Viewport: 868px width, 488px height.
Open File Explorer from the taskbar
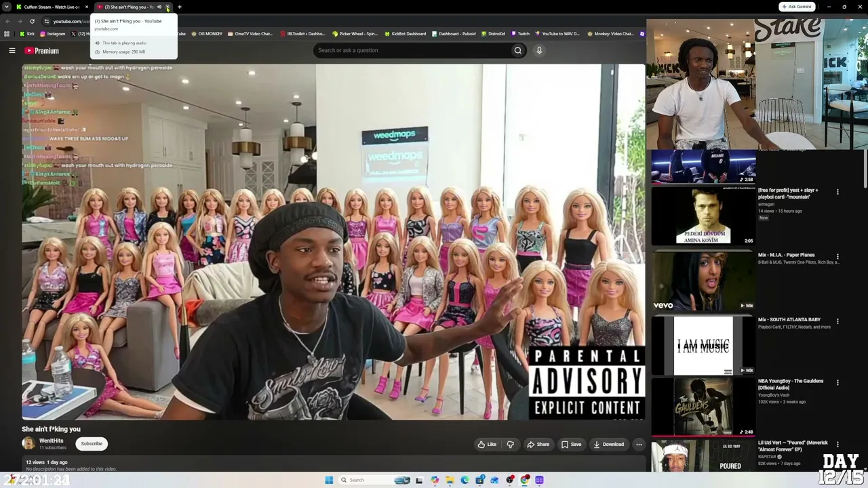tap(450, 480)
